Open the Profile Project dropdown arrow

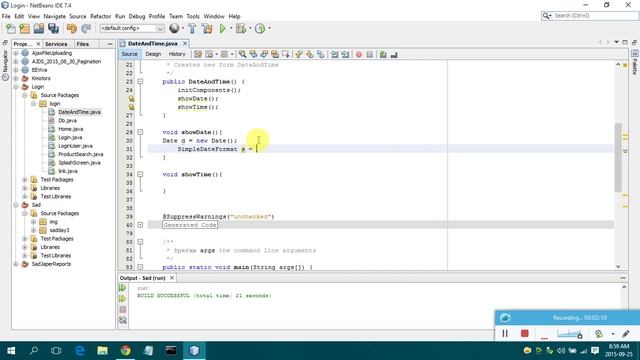[x=269, y=29]
